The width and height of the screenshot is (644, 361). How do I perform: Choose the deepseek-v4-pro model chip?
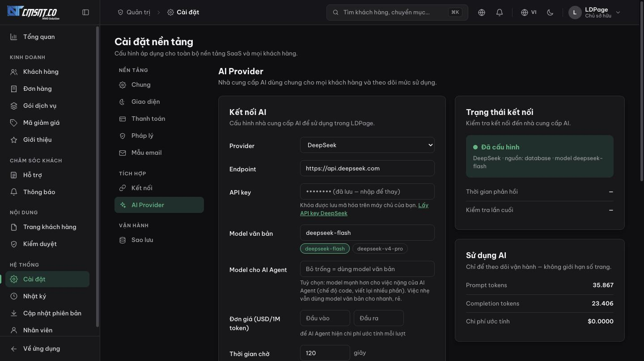[380, 249]
